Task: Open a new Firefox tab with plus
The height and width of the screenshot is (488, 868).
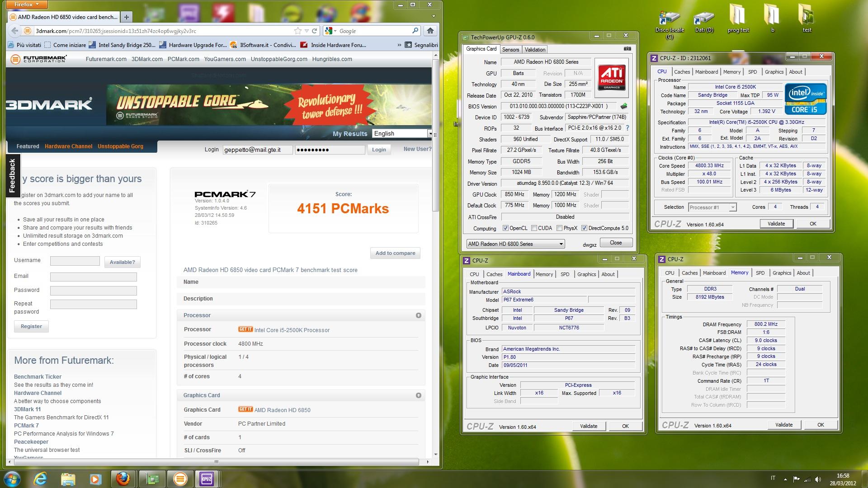Action: [127, 17]
